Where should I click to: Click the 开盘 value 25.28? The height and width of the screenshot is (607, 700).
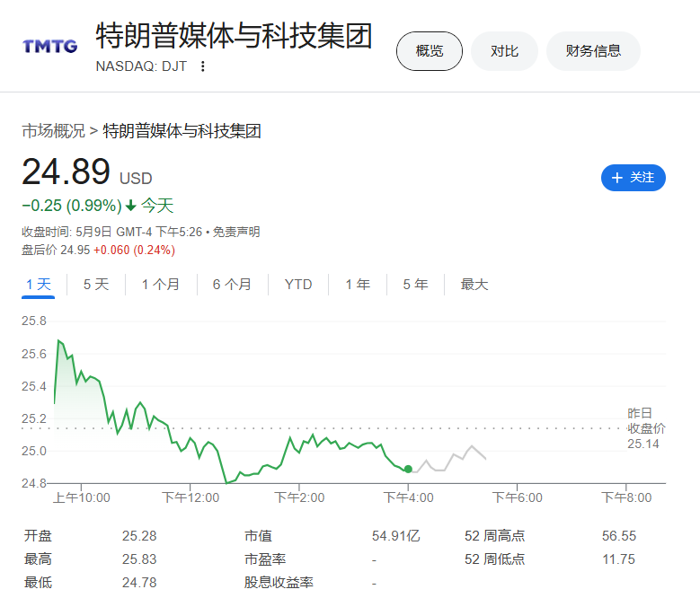139,536
